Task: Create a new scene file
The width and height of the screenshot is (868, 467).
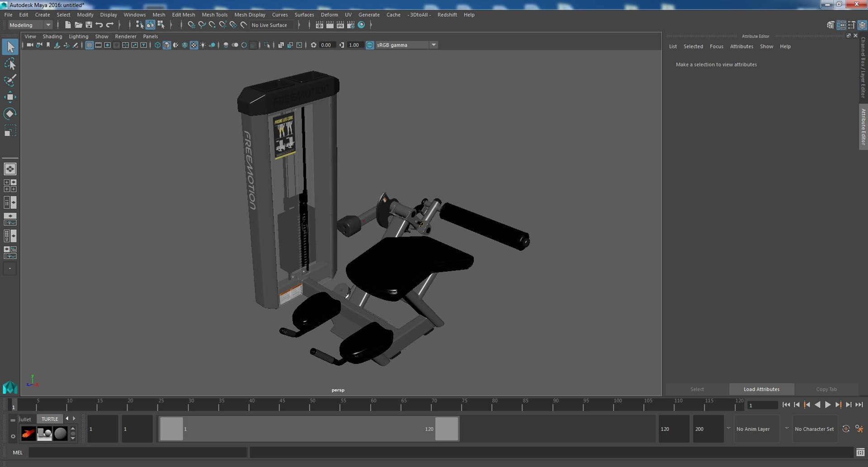Action: point(67,25)
